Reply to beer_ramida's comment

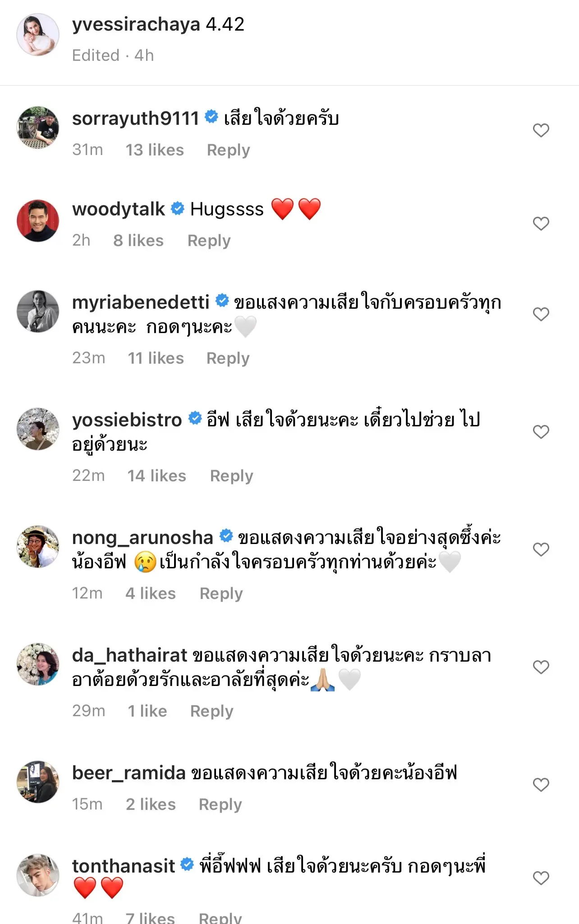[x=220, y=805]
